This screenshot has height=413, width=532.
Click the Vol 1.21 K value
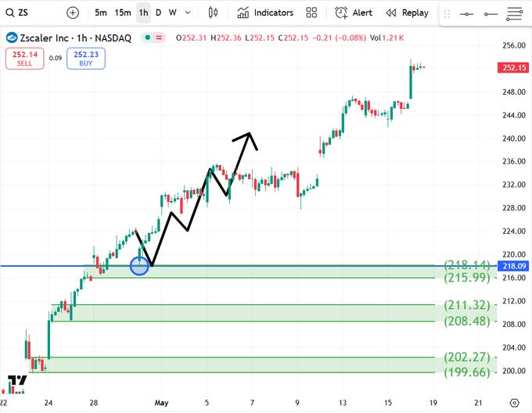pos(386,38)
